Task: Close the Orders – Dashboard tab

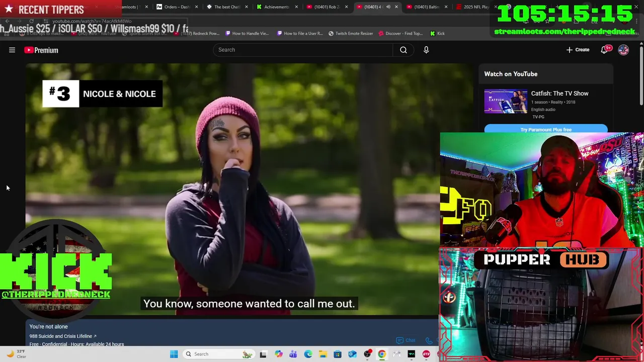Action: point(196,7)
